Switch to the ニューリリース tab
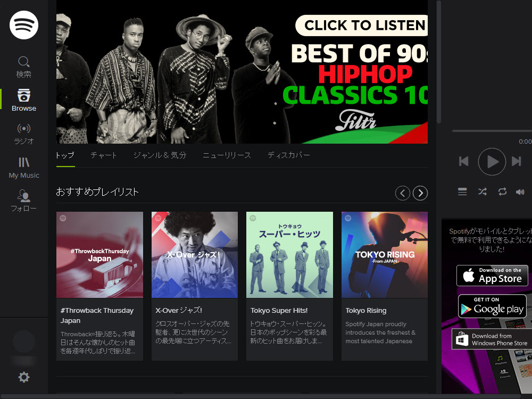 pos(227,155)
